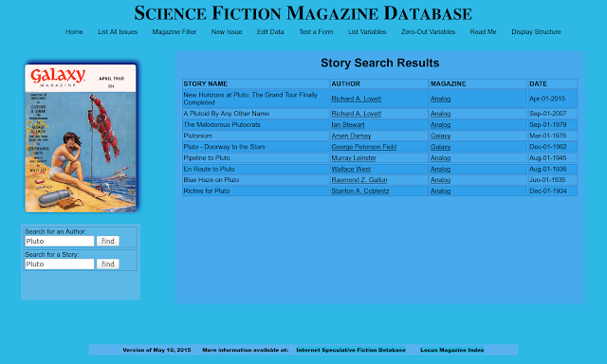The width and height of the screenshot is (607, 364).
Task: Click date Sep-01-2007 cell
Action: click(553, 114)
